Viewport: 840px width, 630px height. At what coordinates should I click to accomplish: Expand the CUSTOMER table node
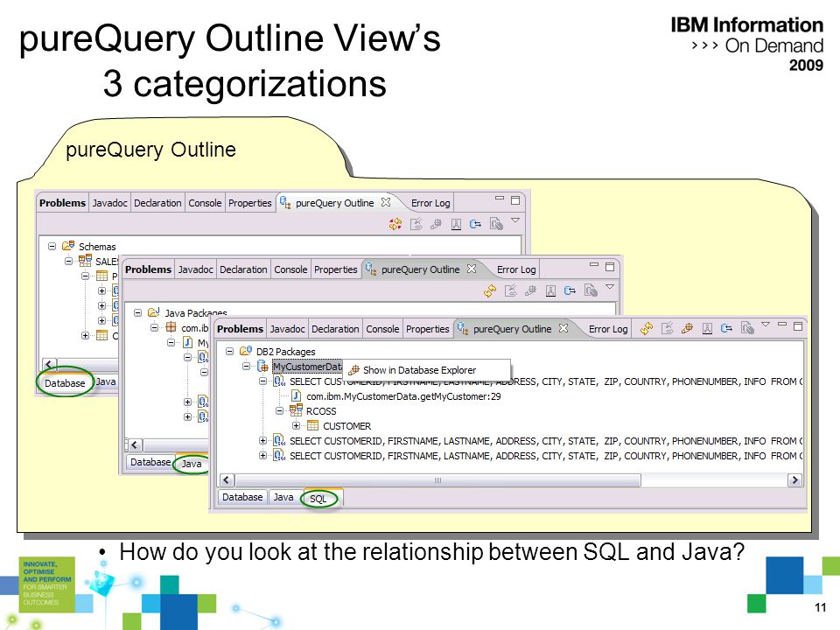296,426
